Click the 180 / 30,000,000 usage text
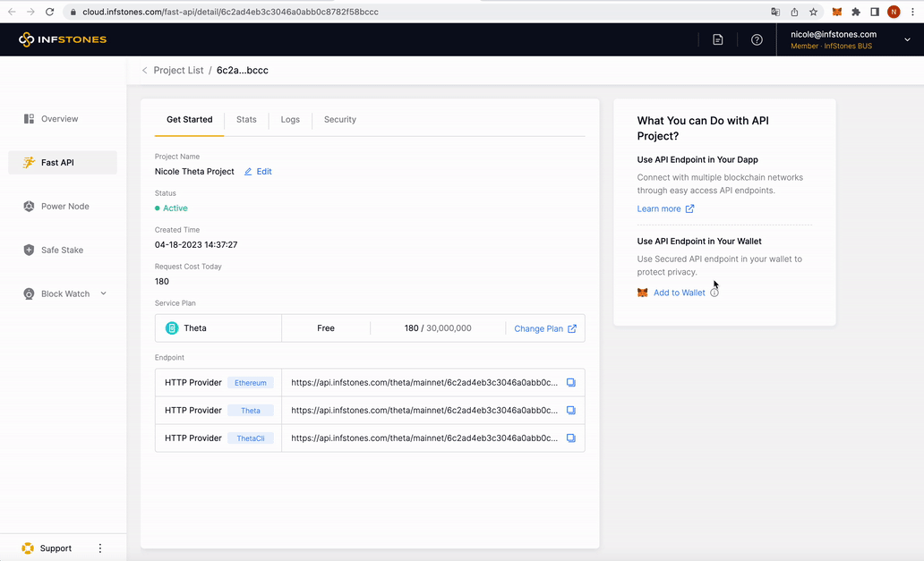The height and width of the screenshot is (561, 924). (438, 327)
